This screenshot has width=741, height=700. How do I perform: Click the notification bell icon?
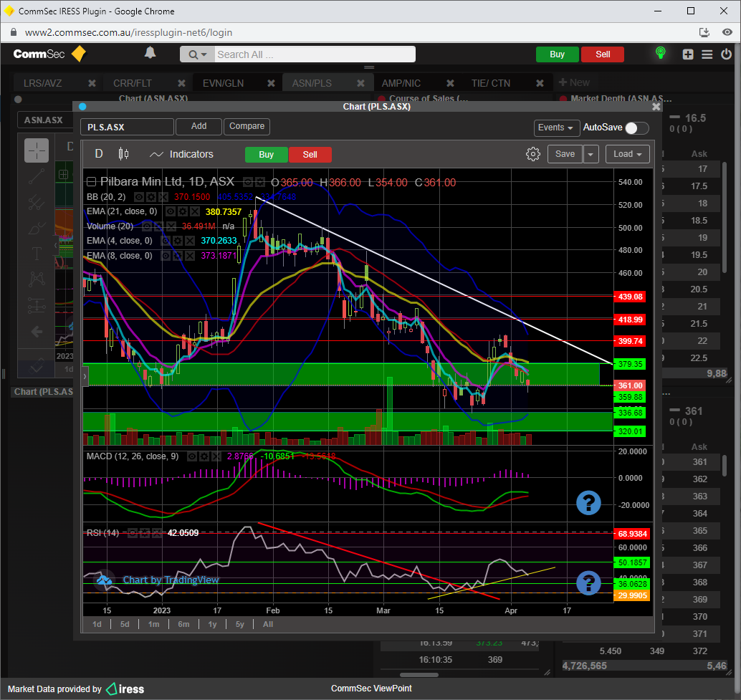(x=150, y=53)
